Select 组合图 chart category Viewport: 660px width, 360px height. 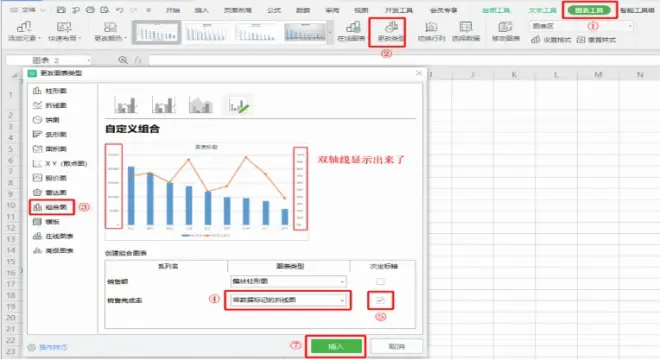point(51,207)
